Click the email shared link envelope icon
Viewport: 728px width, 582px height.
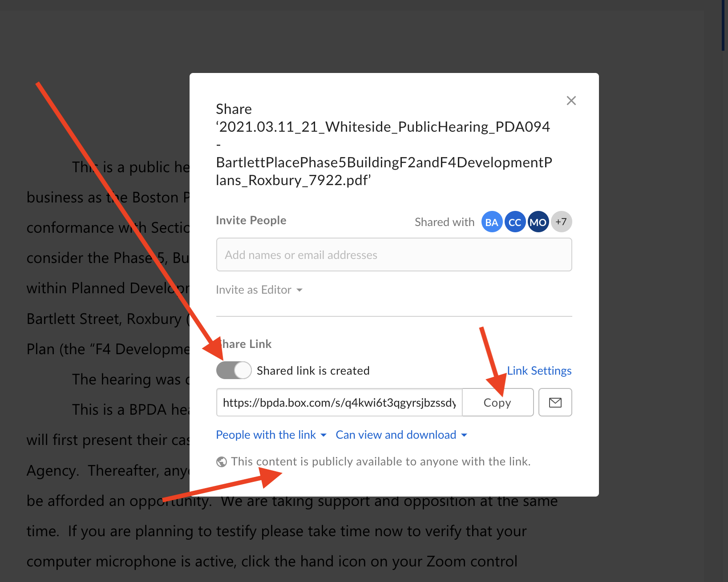click(555, 402)
